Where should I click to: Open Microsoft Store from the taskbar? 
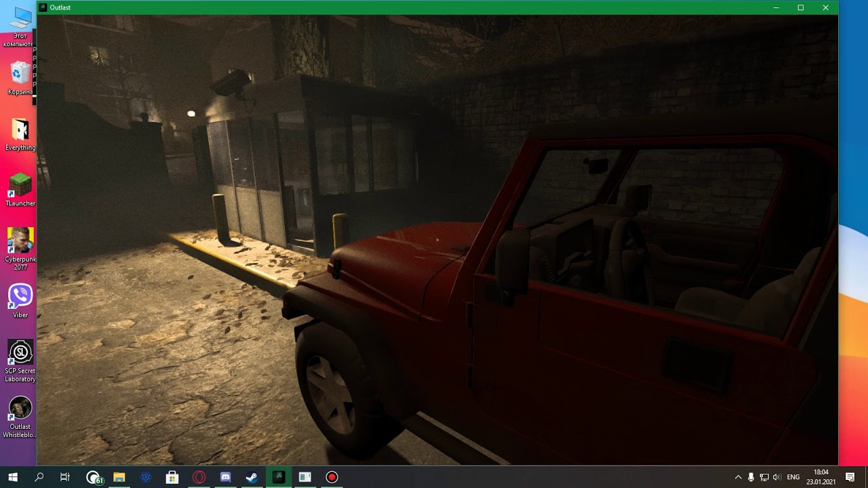point(172,477)
